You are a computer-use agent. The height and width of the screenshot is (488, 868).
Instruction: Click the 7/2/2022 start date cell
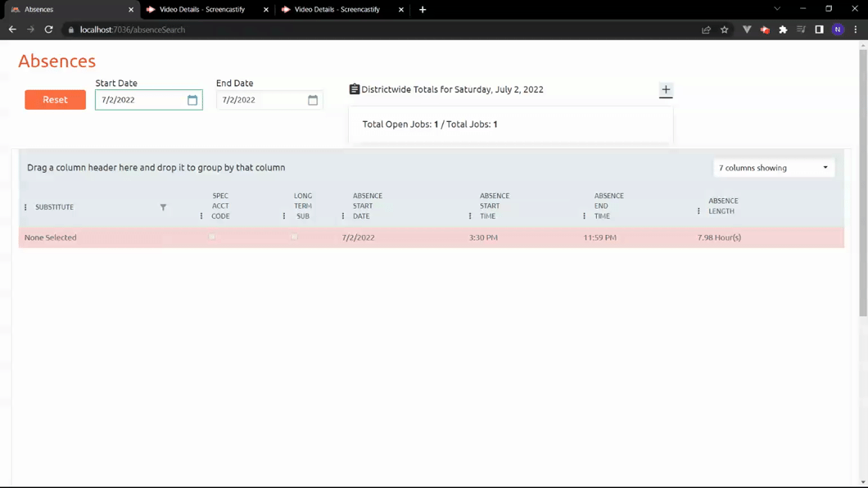tap(358, 237)
